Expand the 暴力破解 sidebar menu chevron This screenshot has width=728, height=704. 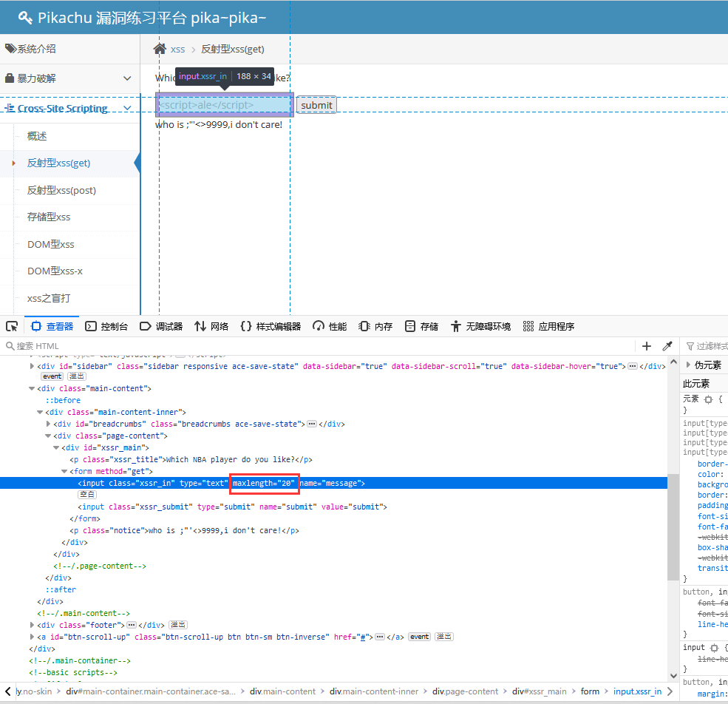pos(126,78)
